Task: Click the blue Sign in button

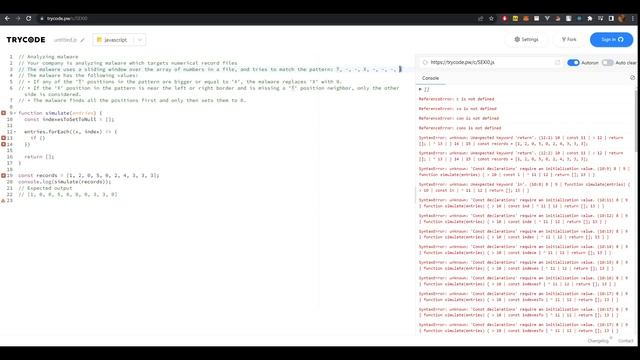Action: pyautogui.click(x=611, y=40)
